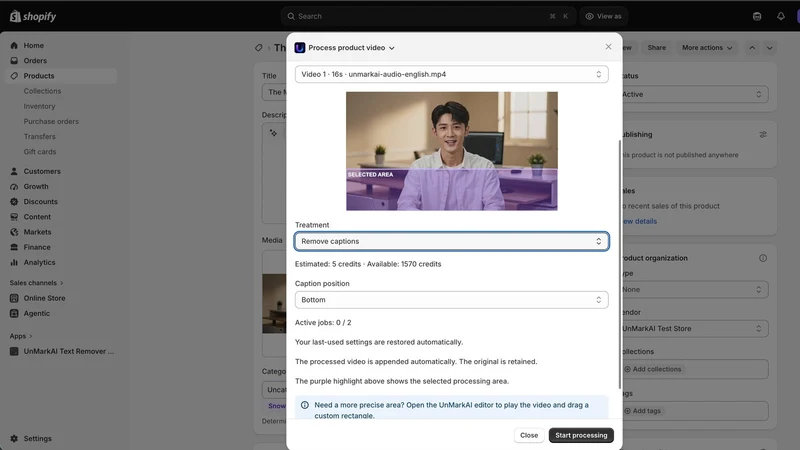Click the video preview thumbnail

(x=452, y=151)
